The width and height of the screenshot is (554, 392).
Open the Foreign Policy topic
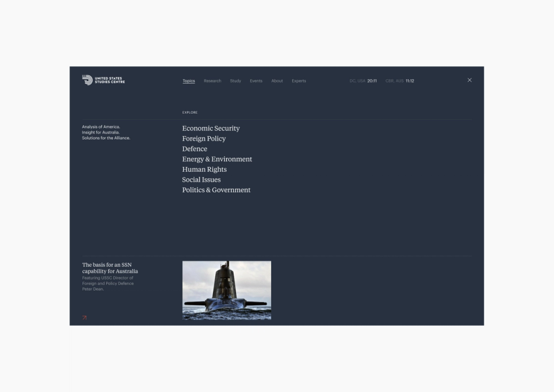204,139
